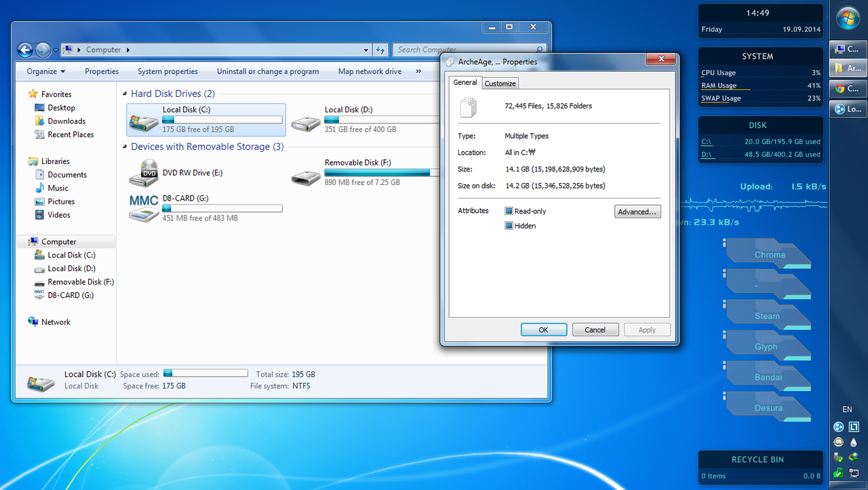
Task: Click the Music library icon
Action: pos(39,188)
